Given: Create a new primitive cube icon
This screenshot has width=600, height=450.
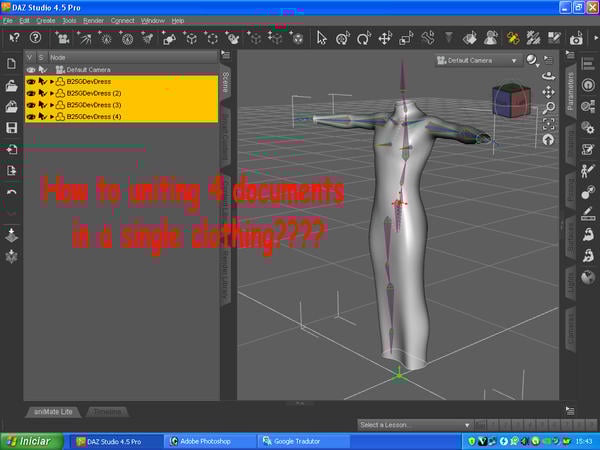Looking at the screenshot, I should (x=191, y=38).
